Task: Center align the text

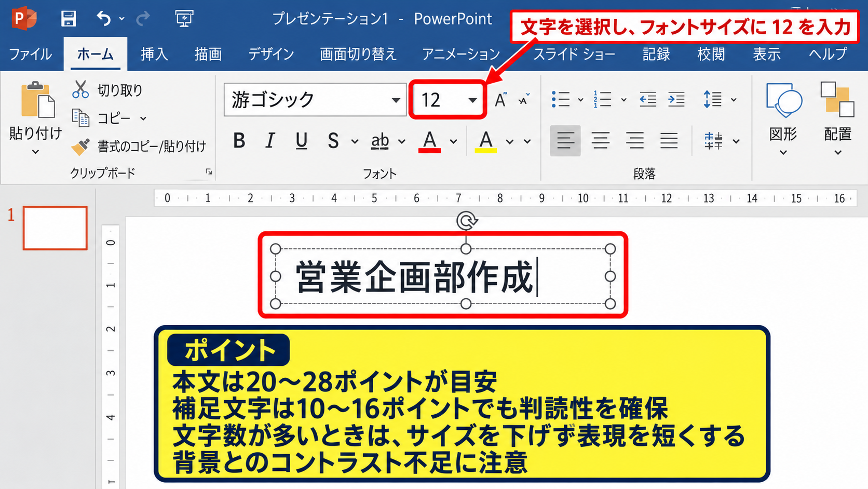Action: click(x=601, y=141)
